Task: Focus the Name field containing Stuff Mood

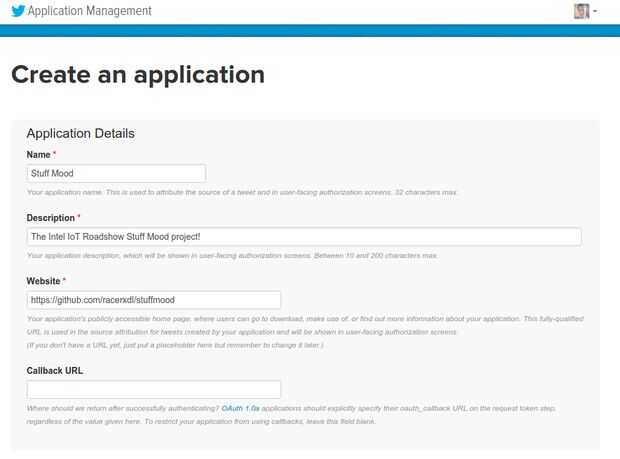Action: [x=116, y=173]
